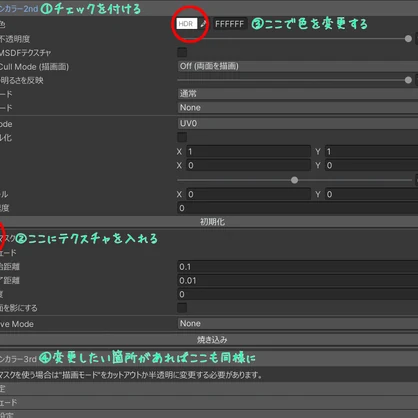Expand the ンカラー2nd section header
418x418 pixels.
tap(209, 9)
